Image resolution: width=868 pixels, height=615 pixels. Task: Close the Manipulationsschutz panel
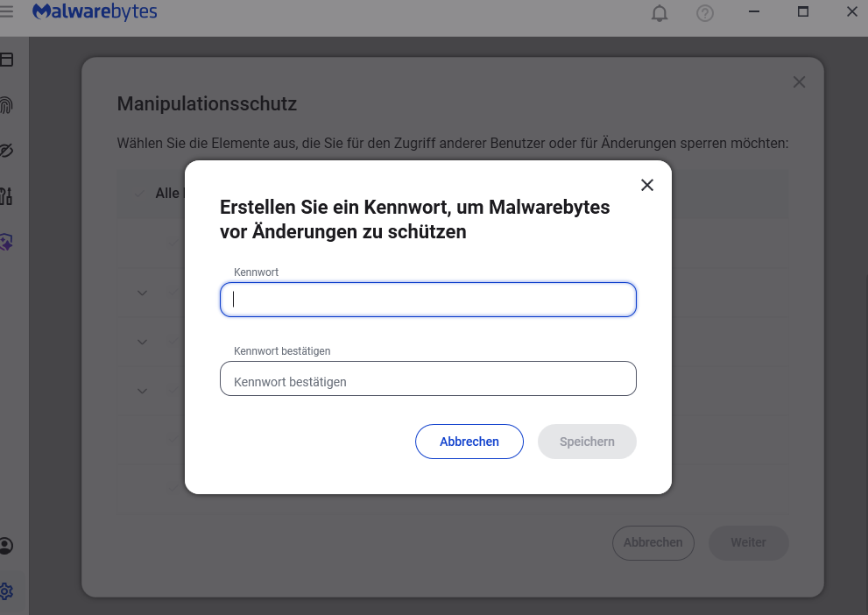799,82
